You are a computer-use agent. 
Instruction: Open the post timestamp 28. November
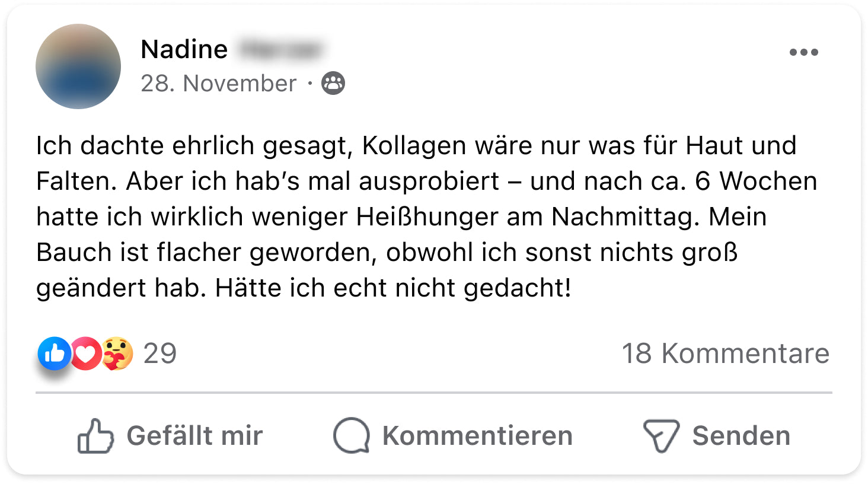coord(218,84)
